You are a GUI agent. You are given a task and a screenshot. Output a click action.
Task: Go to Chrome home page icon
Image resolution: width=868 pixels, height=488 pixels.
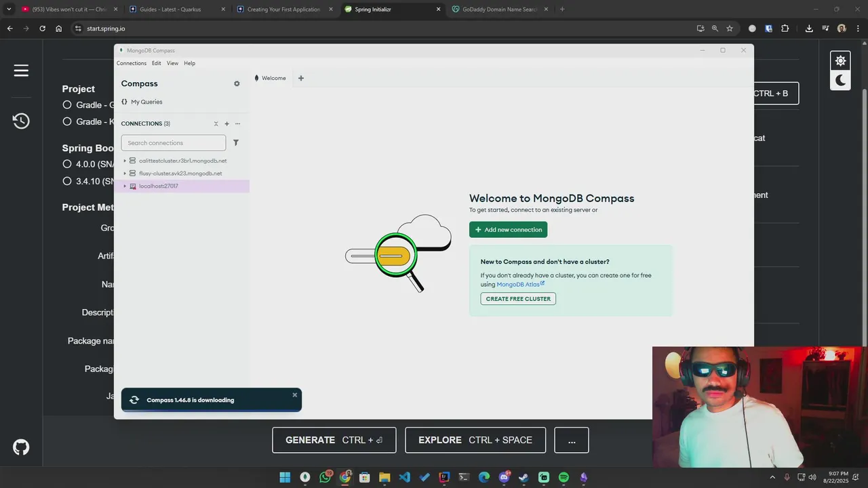[x=59, y=28]
